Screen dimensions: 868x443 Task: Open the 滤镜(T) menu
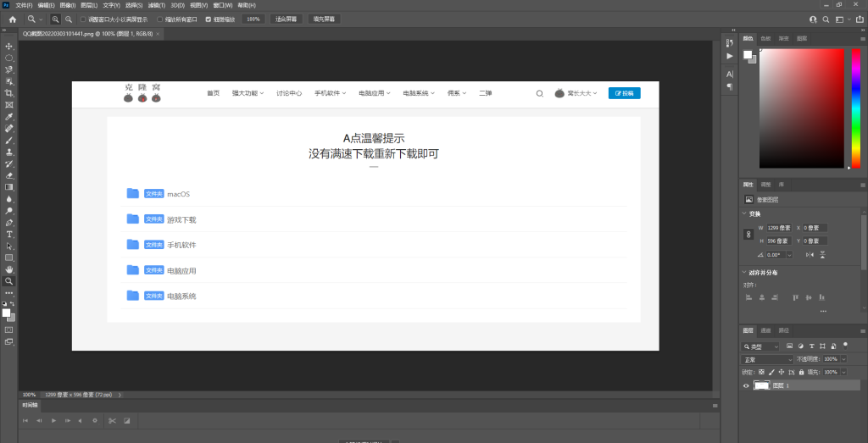(x=157, y=5)
